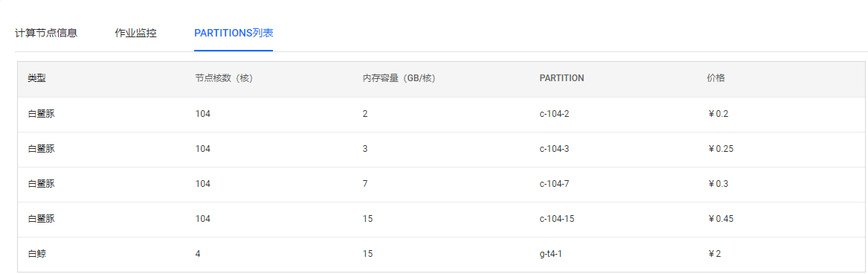Click the ￥0.45 price cell
Image resolution: width=868 pixels, height=274 pixels.
720,219
